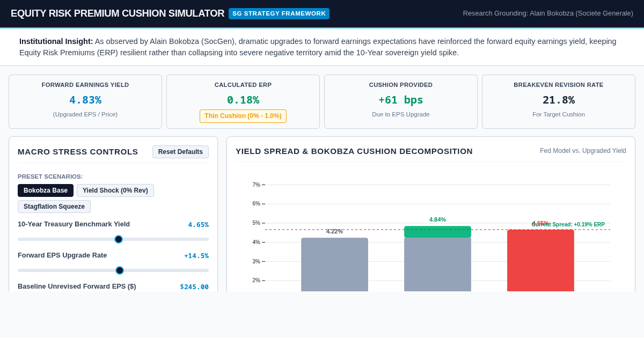This screenshot has height=338, width=644.
Task: Click the Thin Cushion (0% - 1.0%) badge
Action: (243, 116)
